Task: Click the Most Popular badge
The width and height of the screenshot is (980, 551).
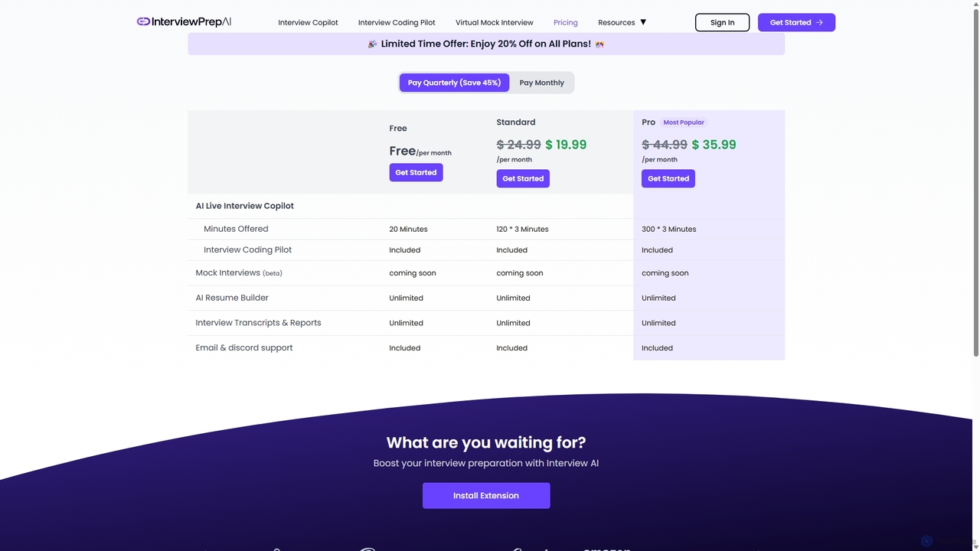Action: point(684,122)
